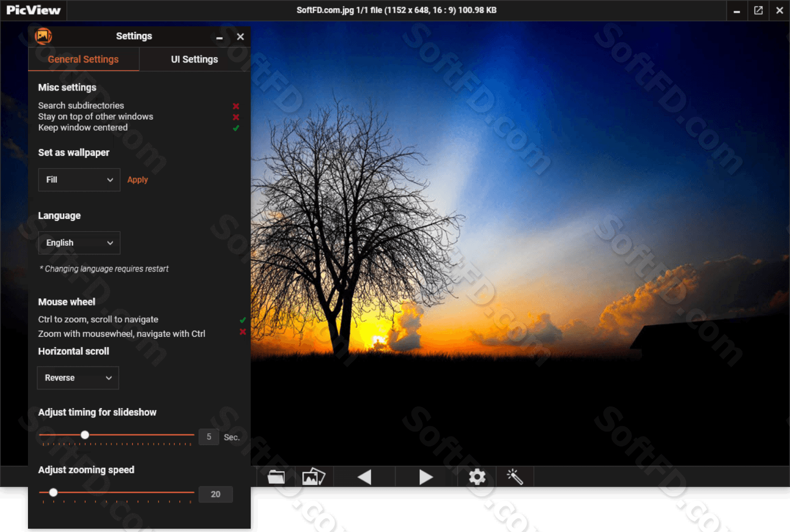The image size is (790, 532).
Task: Adjust the slideshow timing slider
Action: 116,435
